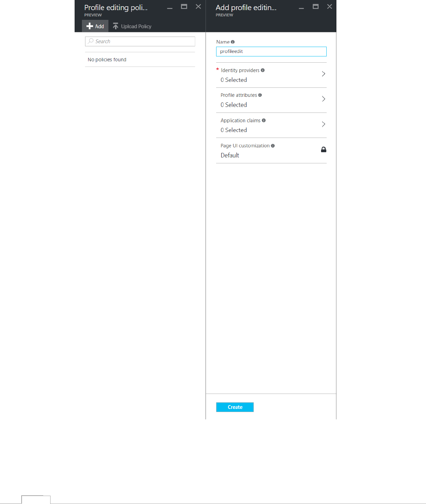Minimize the Profile editing policies blade
The image size is (426, 504).
tap(170, 8)
